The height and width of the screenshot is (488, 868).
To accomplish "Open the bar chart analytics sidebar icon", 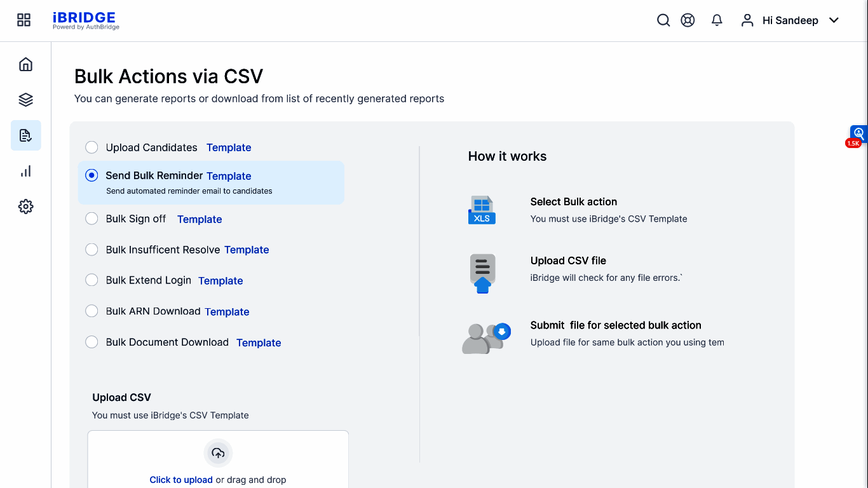I will (x=25, y=171).
